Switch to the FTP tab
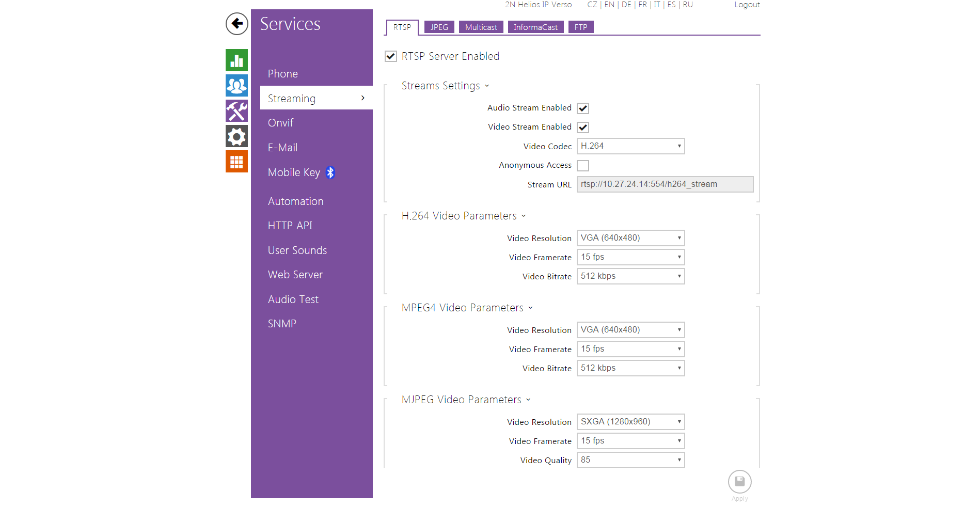The image size is (980, 507). (581, 27)
